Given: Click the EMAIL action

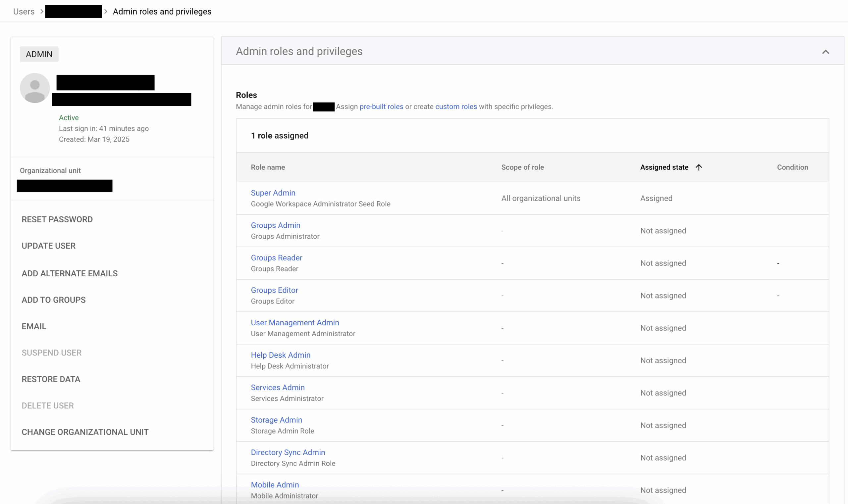Looking at the screenshot, I should pyautogui.click(x=34, y=326).
